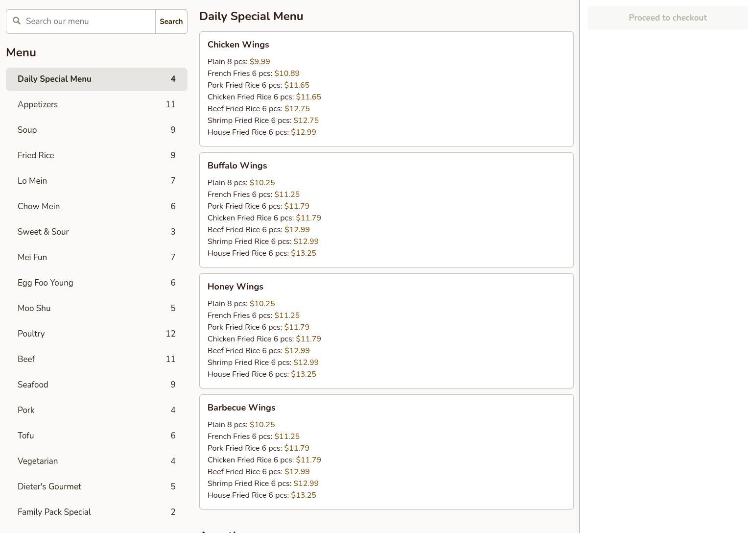Viewport: 756px width, 533px height.
Task: Open the Appetizers category
Action: point(96,105)
